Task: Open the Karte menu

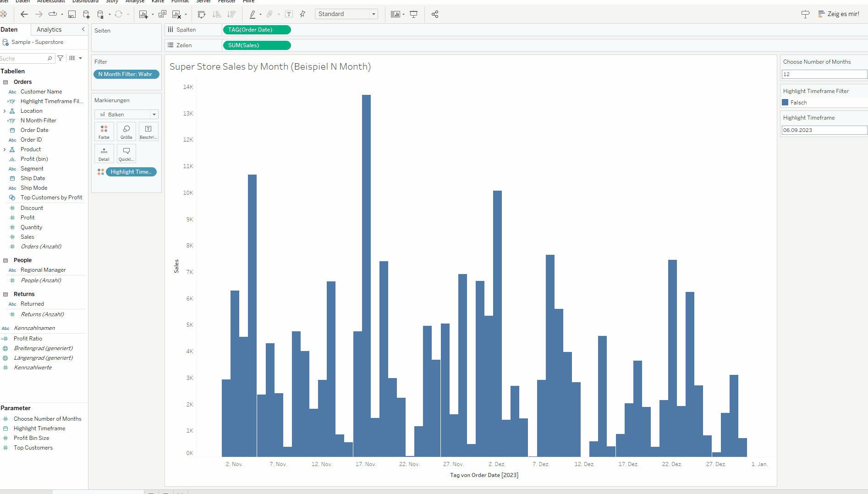Action: [x=158, y=1]
